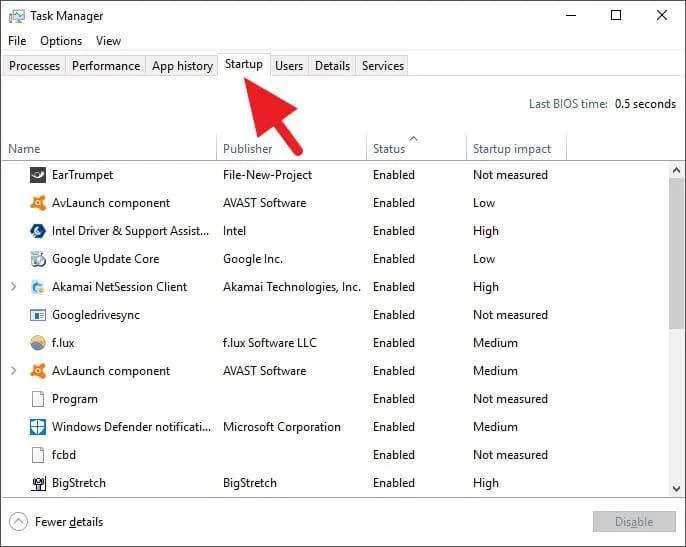Click the EarTrumpet app icon
Viewport: 686px width, 547px height.
pos(38,175)
